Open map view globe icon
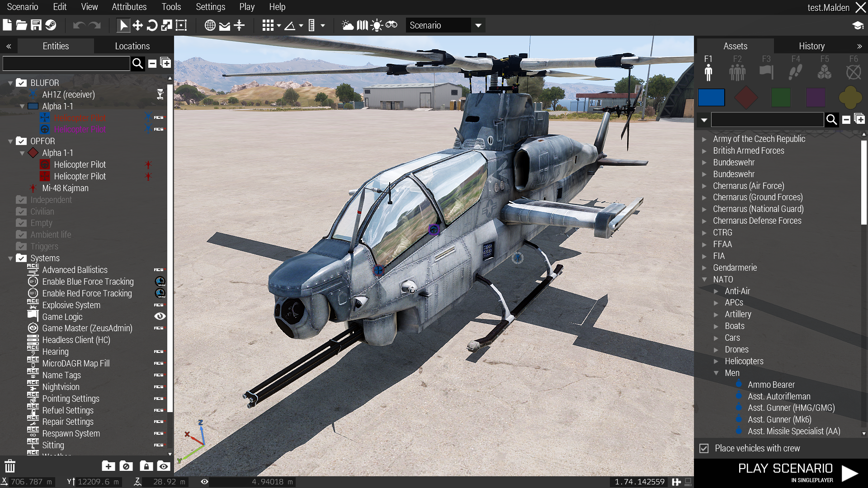The image size is (868, 488). pyautogui.click(x=210, y=25)
